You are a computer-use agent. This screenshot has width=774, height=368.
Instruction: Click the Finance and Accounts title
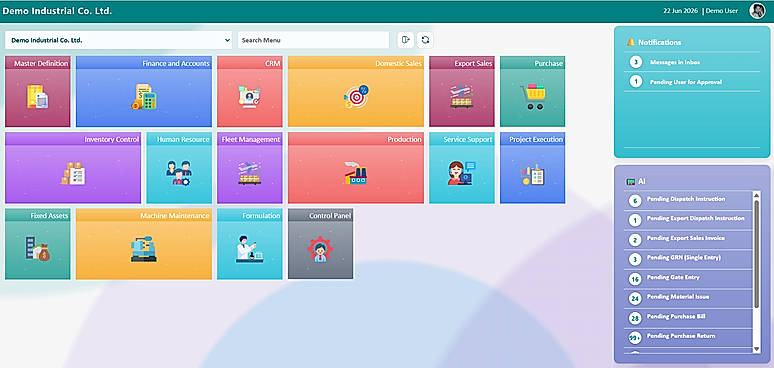(176, 63)
